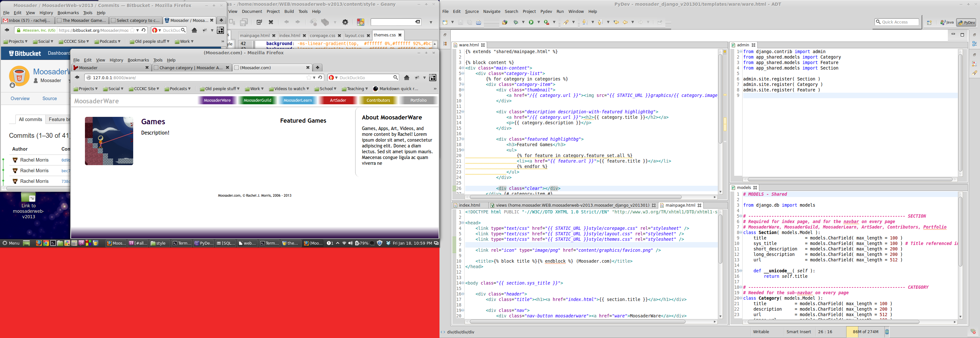Toggle fold marker for class Section line

(x=741, y=232)
